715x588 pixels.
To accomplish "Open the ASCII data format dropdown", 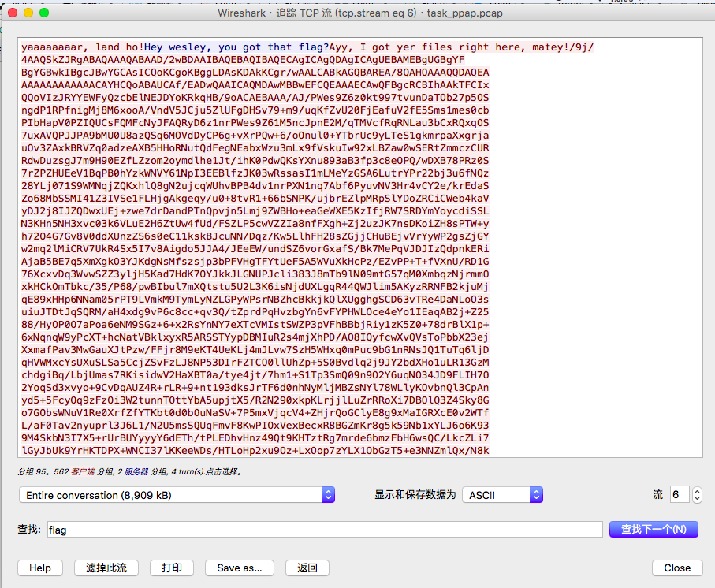I will click(502, 495).
